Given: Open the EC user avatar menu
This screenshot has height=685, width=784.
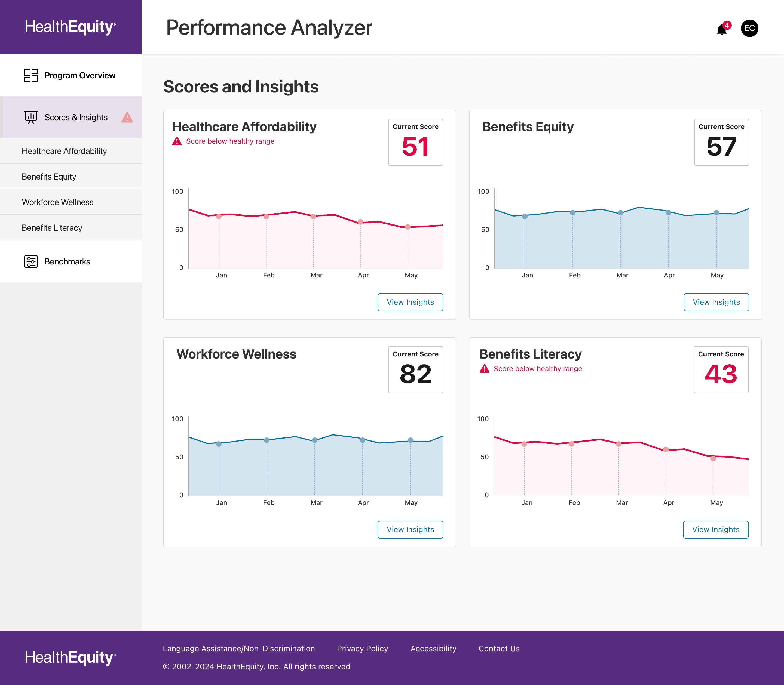Looking at the screenshot, I should pyautogui.click(x=749, y=28).
